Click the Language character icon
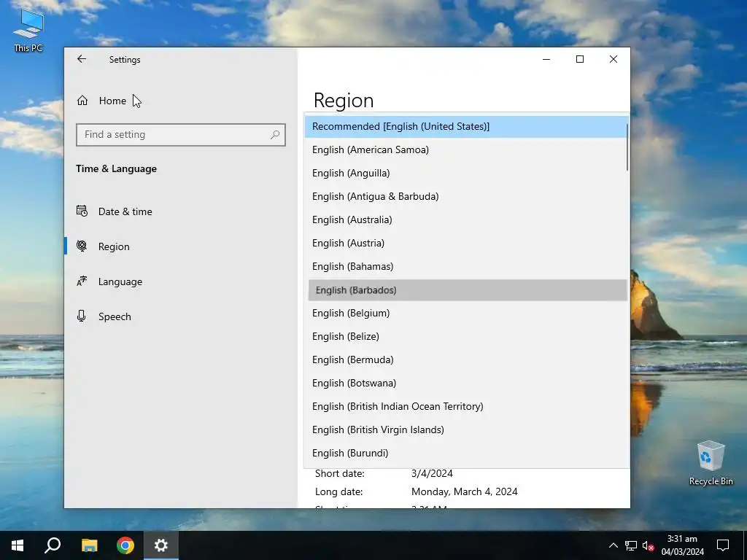Viewport: 747px width, 560px height. pos(82,281)
